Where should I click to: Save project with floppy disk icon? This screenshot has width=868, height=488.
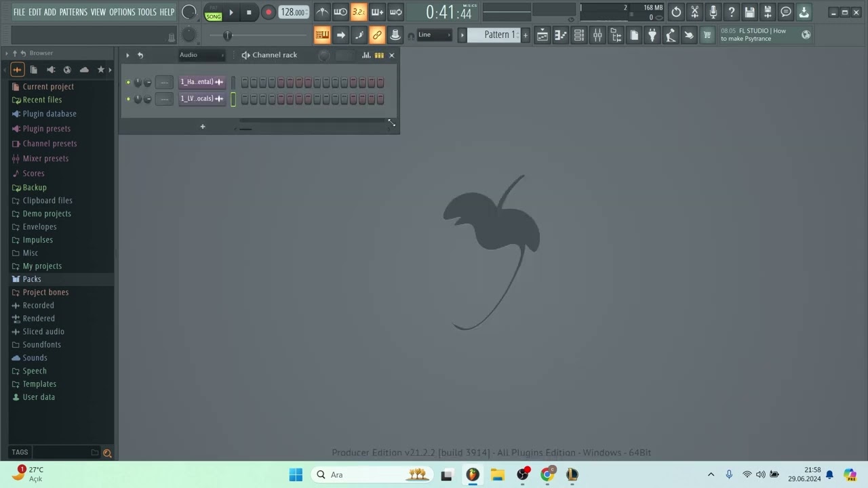749,12
